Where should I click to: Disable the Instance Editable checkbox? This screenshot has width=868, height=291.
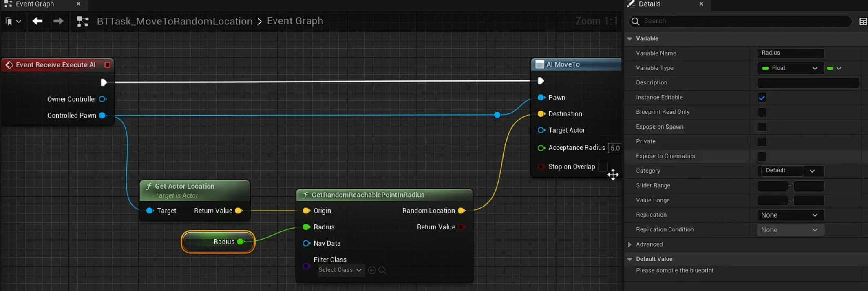[x=761, y=98]
